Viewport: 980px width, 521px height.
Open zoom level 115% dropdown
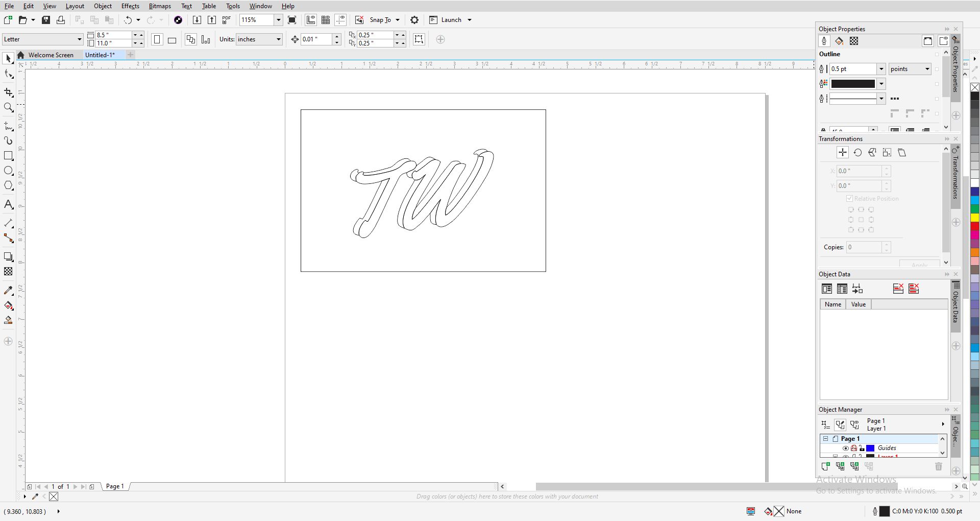click(x=279, y=20)
